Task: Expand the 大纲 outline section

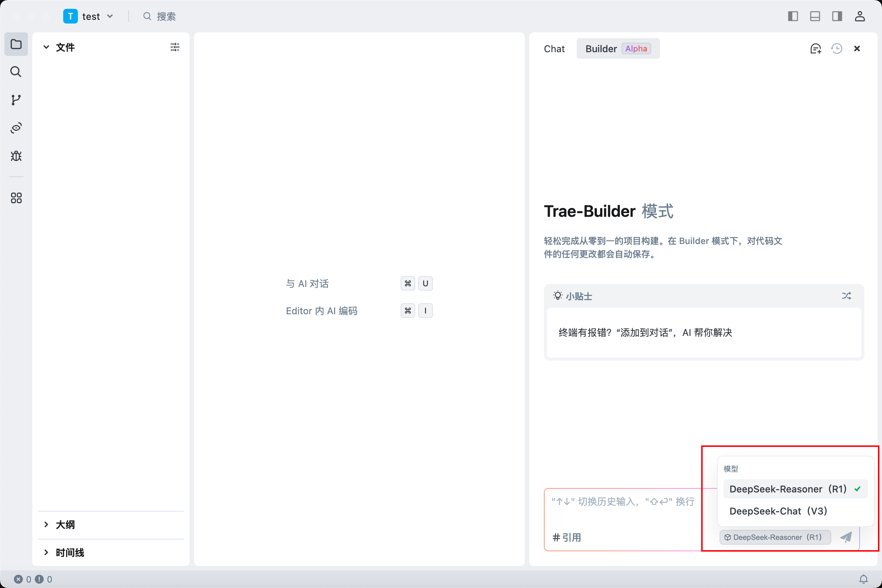Action: point(65,524)
